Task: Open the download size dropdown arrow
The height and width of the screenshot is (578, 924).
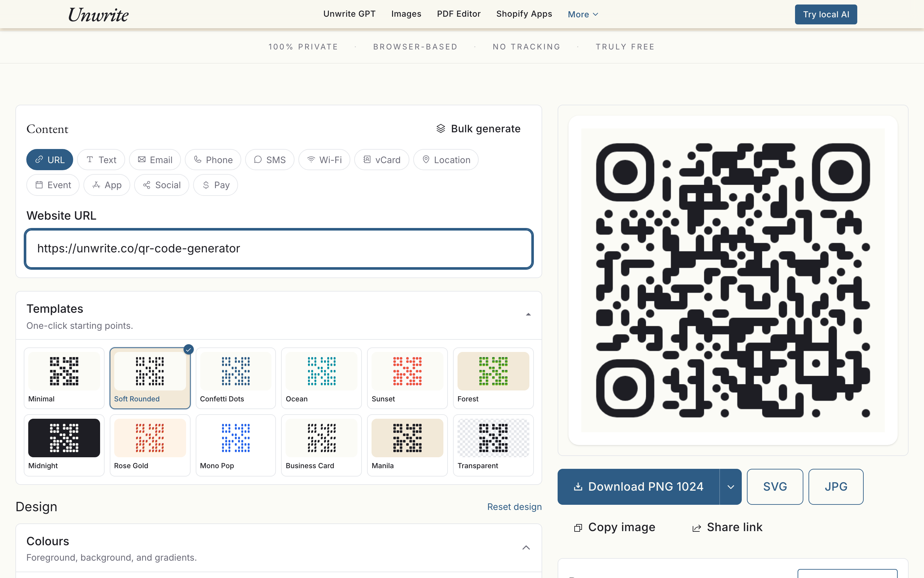Action: click(731, 486)
